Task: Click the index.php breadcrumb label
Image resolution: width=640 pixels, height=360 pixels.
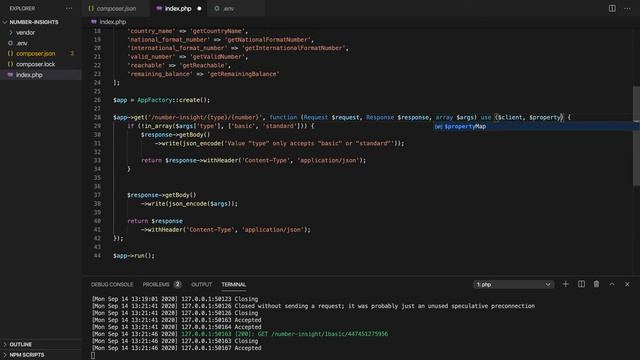Action: click(113, 22)
